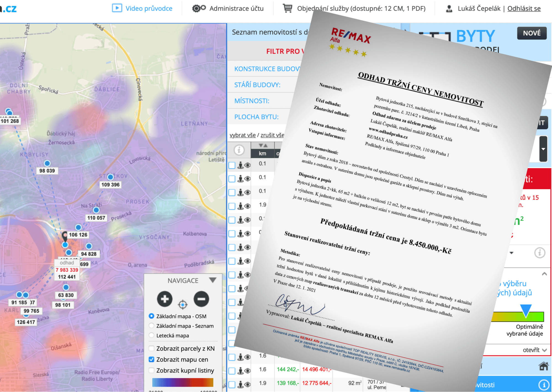The width and height of the screenshot is (552, 392).
Task: Click the 126 417 price label on map
Action: [x=26, y=322]
